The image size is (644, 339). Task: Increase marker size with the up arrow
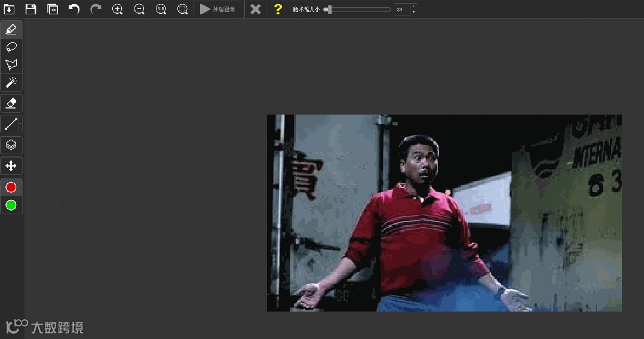[x=413, y=6]
